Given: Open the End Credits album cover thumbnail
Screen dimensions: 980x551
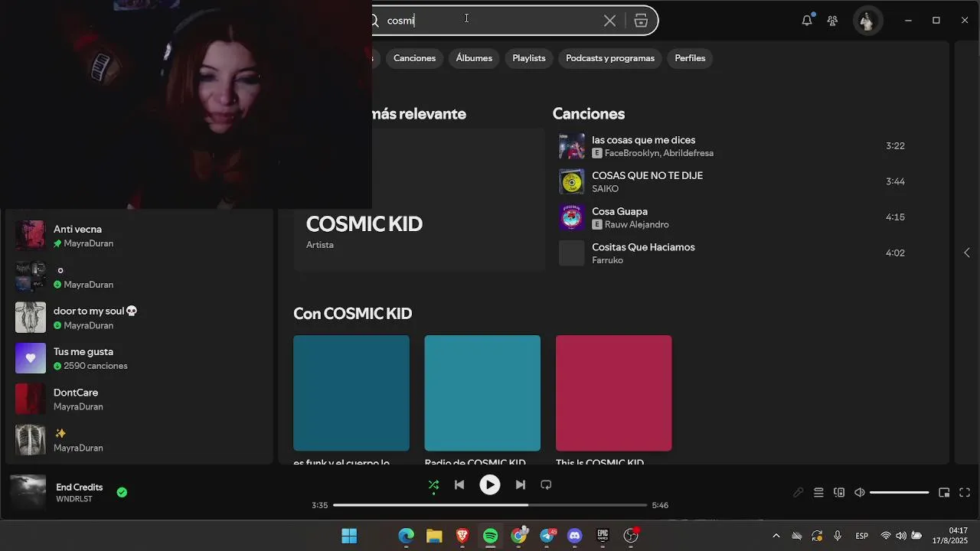Looking at the screenshot, I should 28,493.
